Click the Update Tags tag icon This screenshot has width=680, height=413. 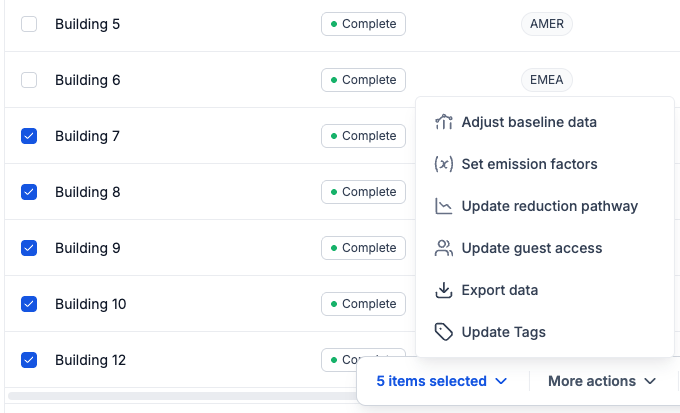[x=444, y=332]
